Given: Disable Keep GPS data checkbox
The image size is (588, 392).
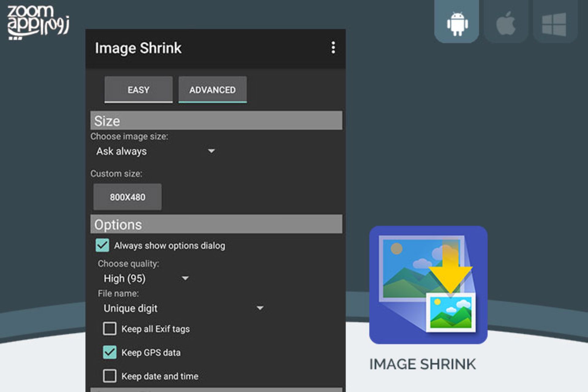Looking at the screenshot, I should (110, 352).
